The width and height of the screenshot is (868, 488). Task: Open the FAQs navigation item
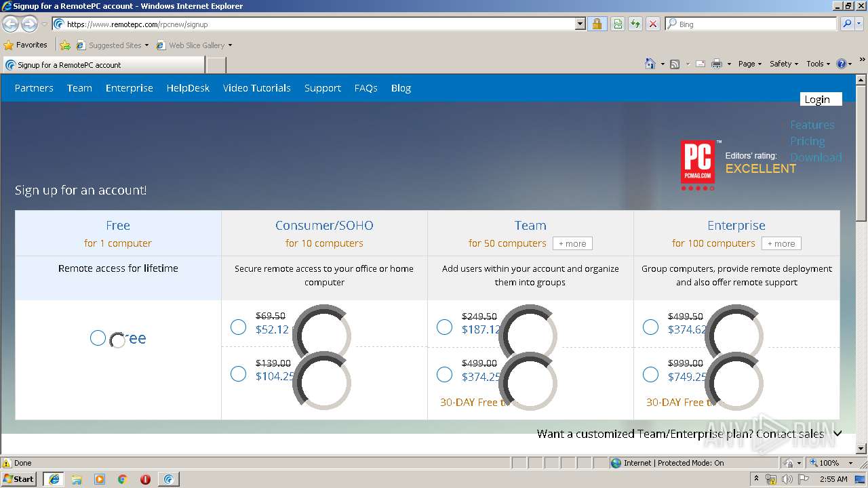pos(366,88)
